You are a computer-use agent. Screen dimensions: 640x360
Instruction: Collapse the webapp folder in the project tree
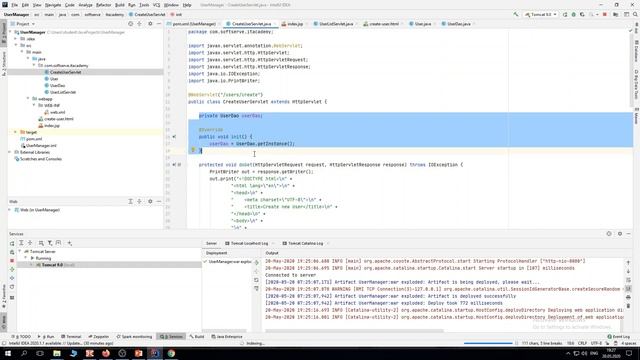point(29,99)
